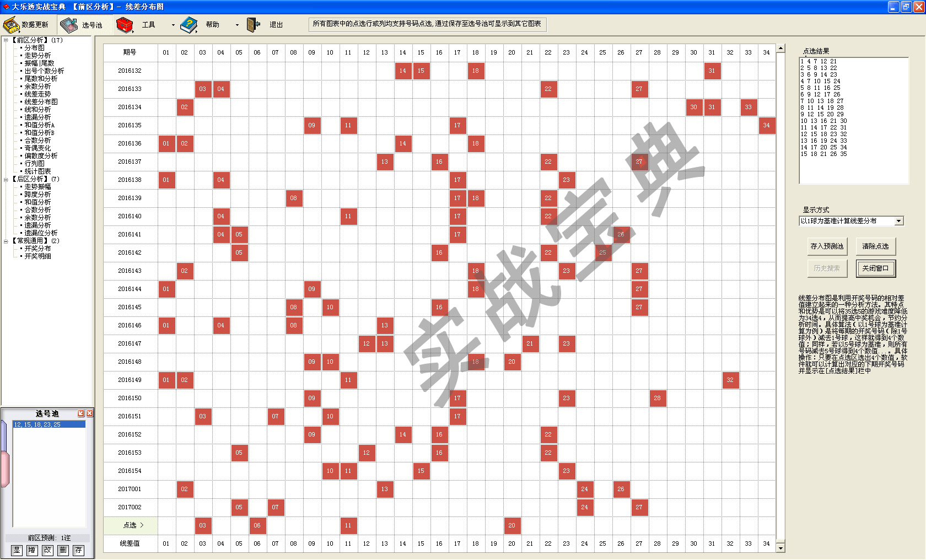Open 跨度分析 tree item
This screenshot has width=926, height=560.
(x=37, y=195)
